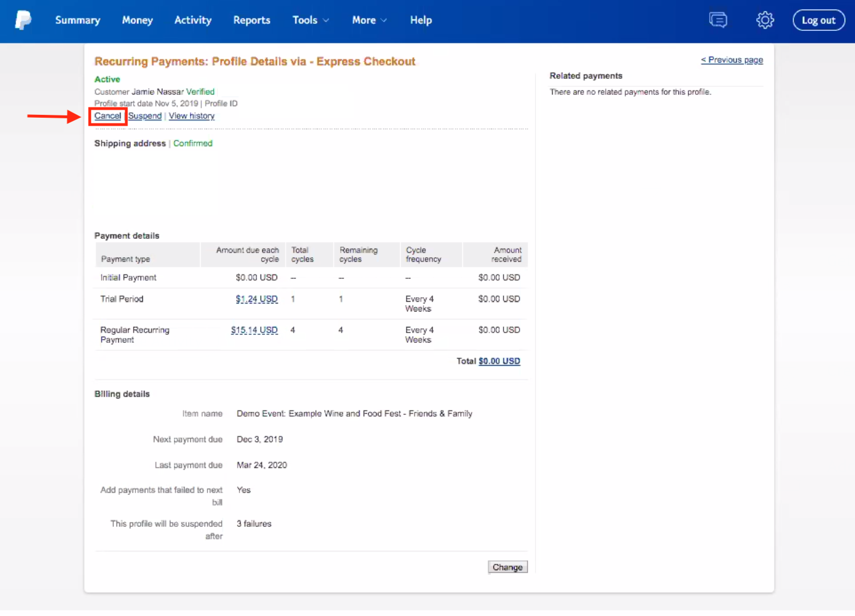Screen dimensions: 855x616
Task: Switch to the Activity page
Action: [x=193, y=20]
